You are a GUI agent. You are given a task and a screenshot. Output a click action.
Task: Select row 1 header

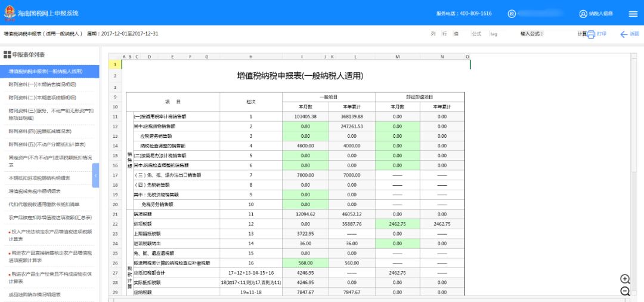tap(115, 64)
